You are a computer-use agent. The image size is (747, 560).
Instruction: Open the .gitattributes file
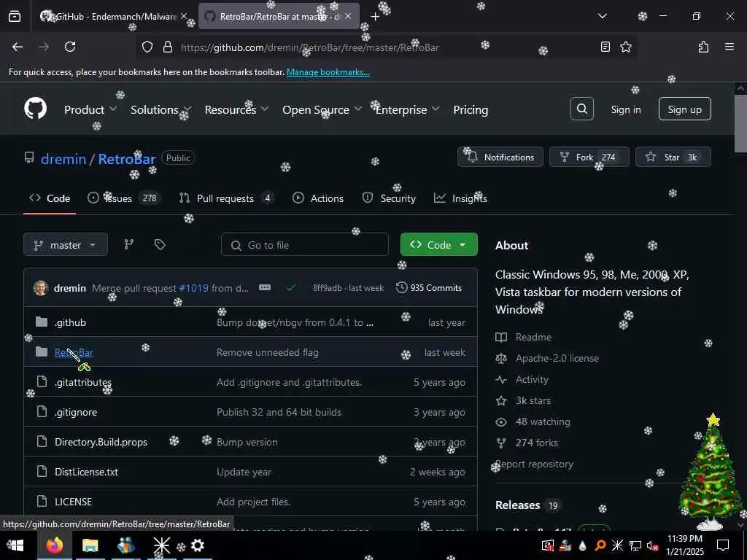coord(83,382)
